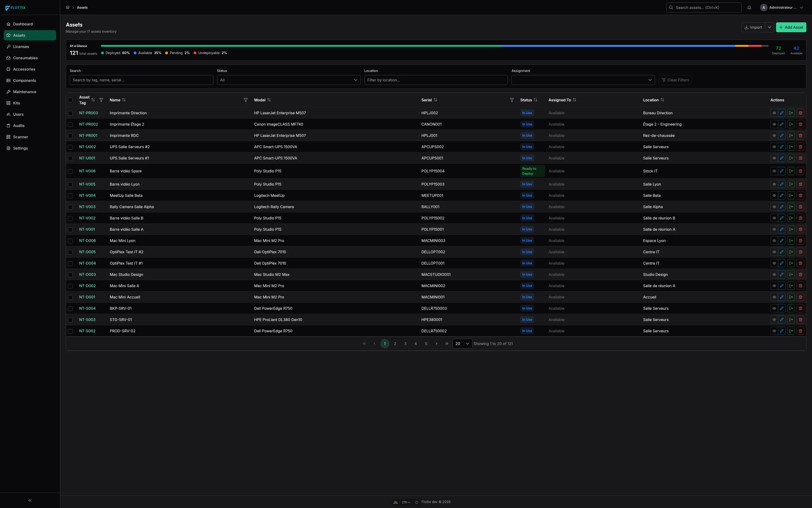Open Consumables in sidebar

click(x=30, y=58)
